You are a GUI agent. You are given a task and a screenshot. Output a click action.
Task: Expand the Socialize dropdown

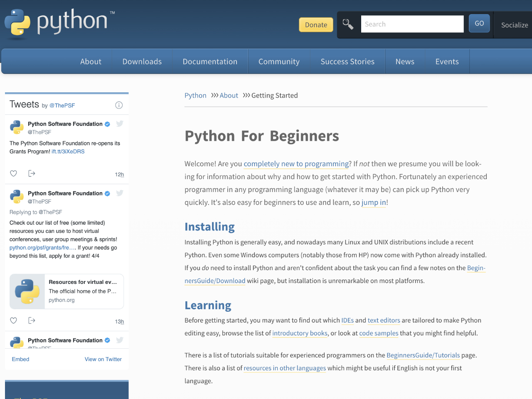pyautogui.click(x=514, y=25)
